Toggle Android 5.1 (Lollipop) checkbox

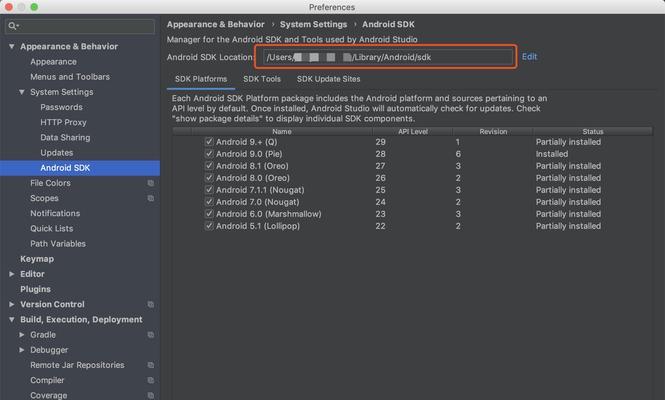[x=209, y=226]
